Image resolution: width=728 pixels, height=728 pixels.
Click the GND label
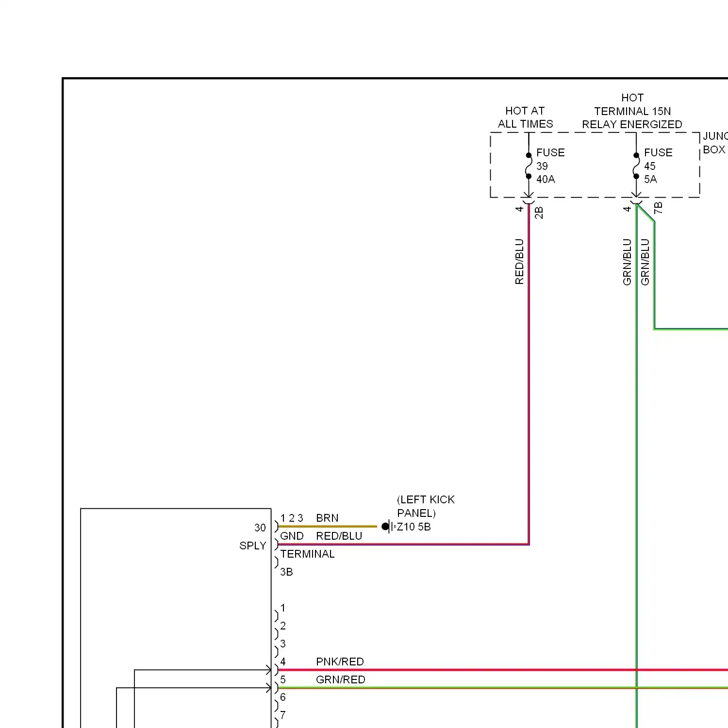[x=292, y=536]
